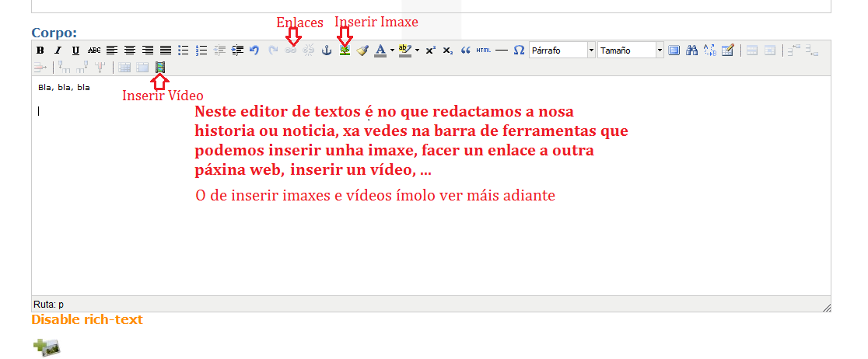Click the anchor insert icon
Viewport: 868px width, 359px height.
tap(327, 51)
